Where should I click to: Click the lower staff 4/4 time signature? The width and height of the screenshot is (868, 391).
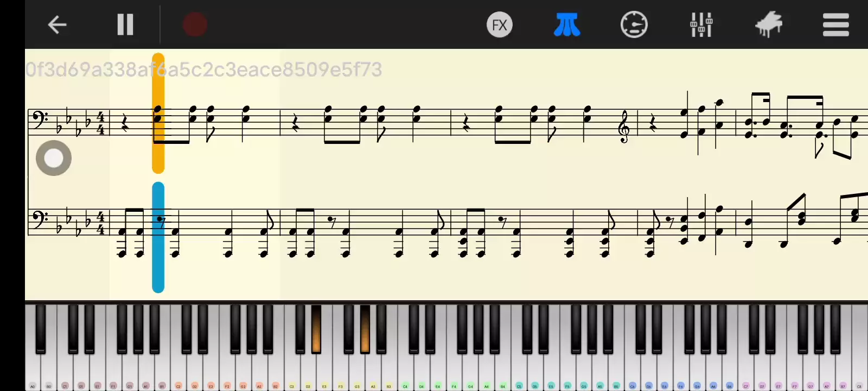coord(100,222)
